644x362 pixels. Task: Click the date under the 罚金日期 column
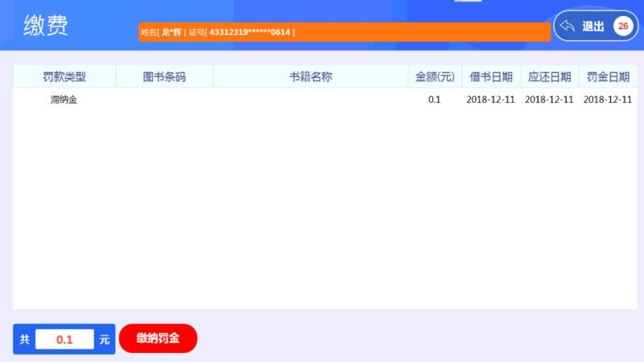(608, 100)
